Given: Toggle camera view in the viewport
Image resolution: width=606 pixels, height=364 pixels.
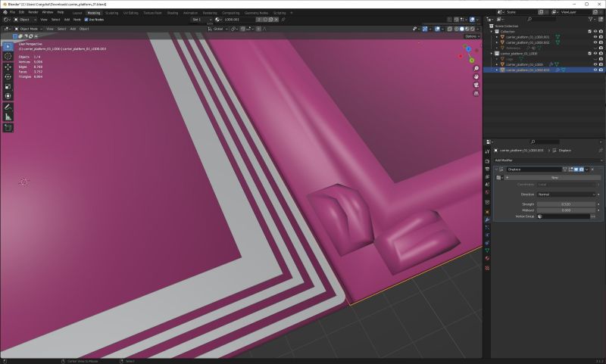Looking at the screenshot, I should (x=476, y=85).
